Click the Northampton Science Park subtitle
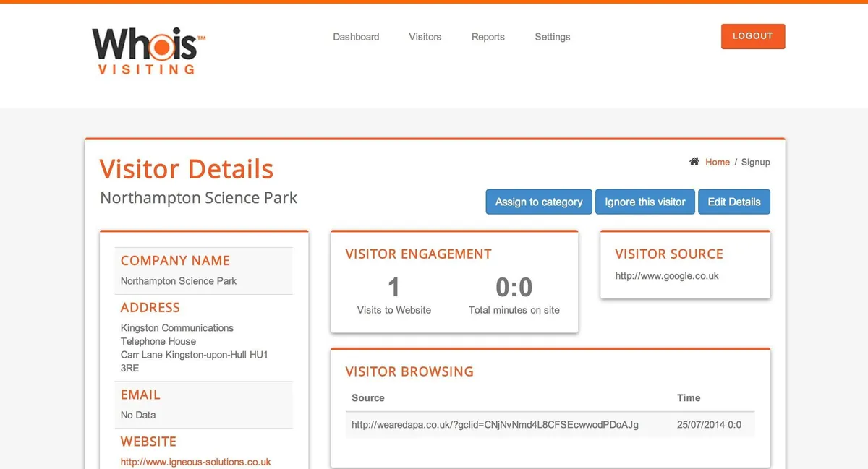 click(x=199, y=198)
